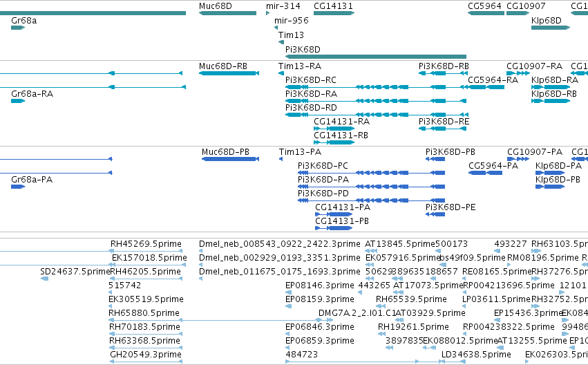Click the Muc68D-PB protein label

[x=225, y=152]
